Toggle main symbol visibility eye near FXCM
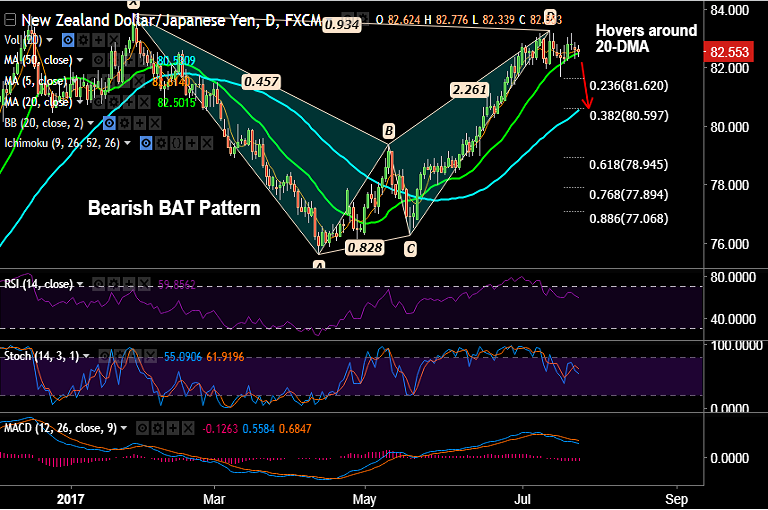Image resolution: width=768 pixels, height=510 pixels. (347, 19)
